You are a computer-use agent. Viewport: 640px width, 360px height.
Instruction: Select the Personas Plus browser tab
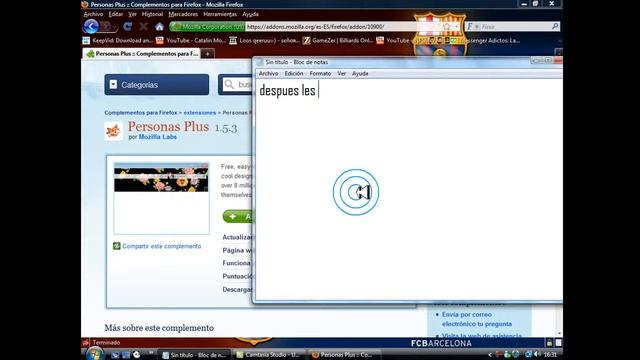click(x=142, y=53)
